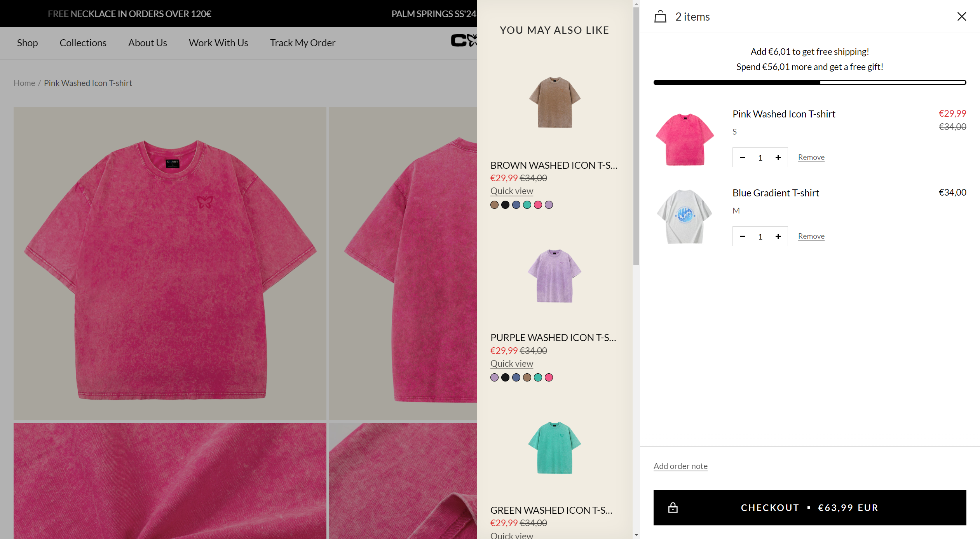Open Quick view for Purple Washed Icon T-shirt
This screenshot has height=539, width=980.
click(x=511, y=364)
